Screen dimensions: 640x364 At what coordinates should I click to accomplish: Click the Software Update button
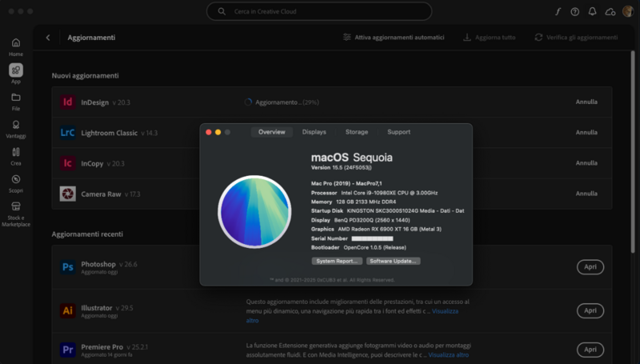[x=393, y=261]
